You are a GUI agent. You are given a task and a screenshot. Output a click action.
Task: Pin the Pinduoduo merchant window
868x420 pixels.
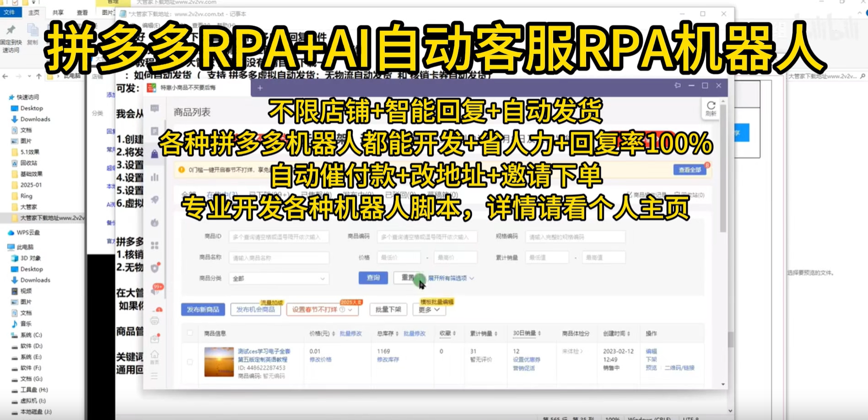click(678, 86)
